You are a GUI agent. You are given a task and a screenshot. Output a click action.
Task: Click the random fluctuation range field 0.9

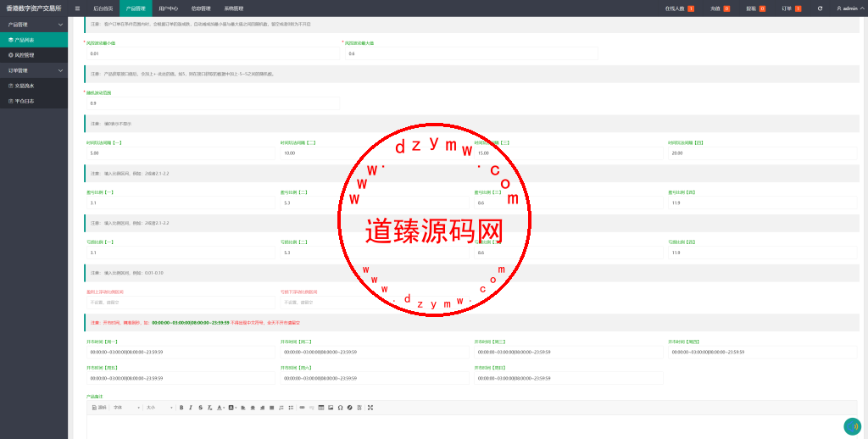click(x=213, y=103)
